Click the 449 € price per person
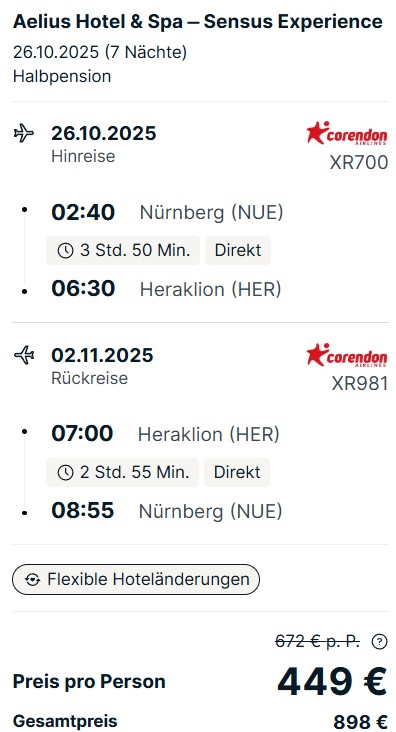The image size is (396, 732). (332, 682)
